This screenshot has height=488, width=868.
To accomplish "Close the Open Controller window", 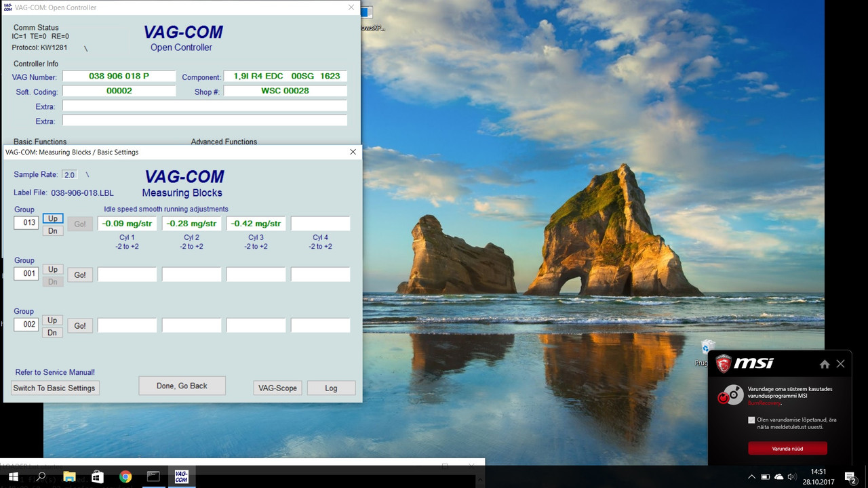I will click(351, 7).
